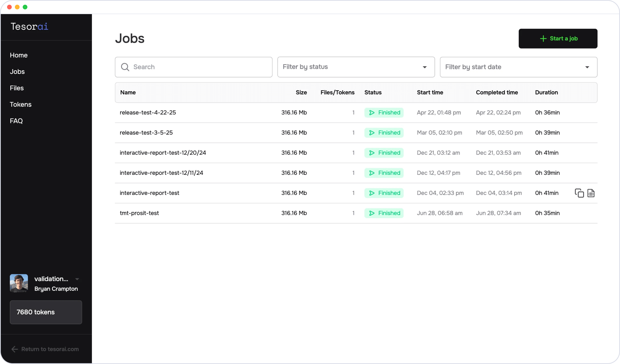
Task: Open the report file icon for interactive-report-test
Action: 591,193
